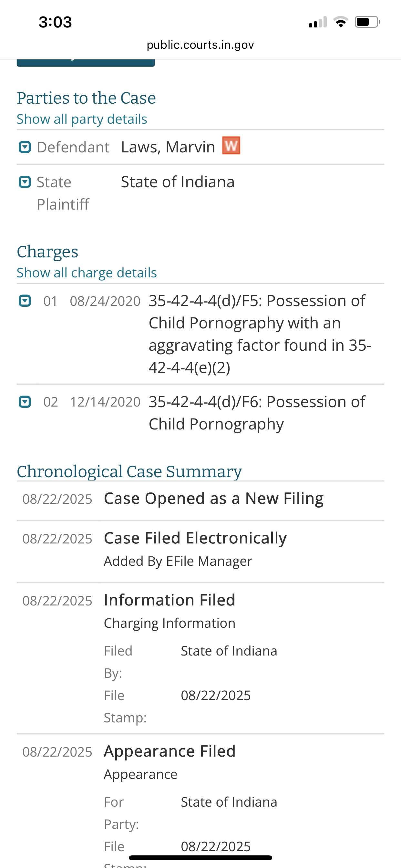Expand the Defendant party details arrow

[25, 147]
